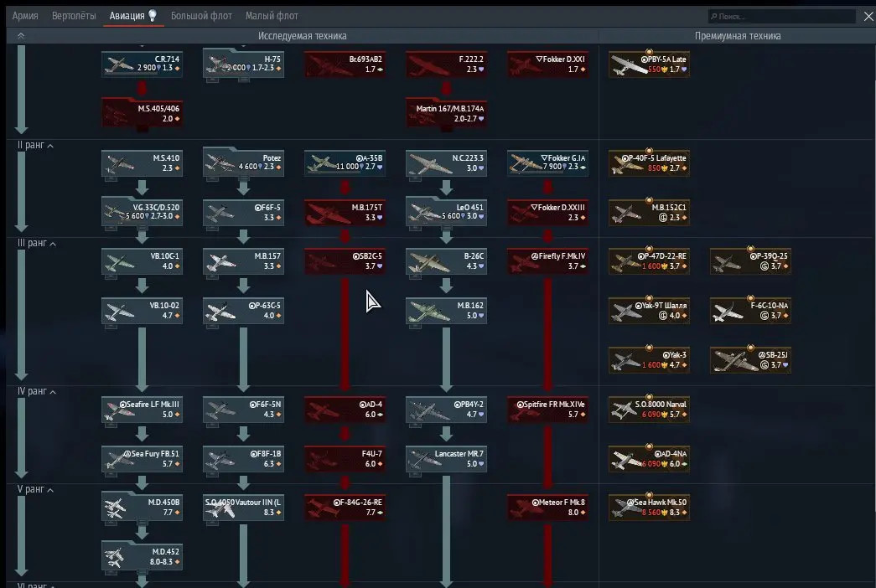Select the Lancaster MR.7 card
Screen dimensions: 876x588
point(446,458)
